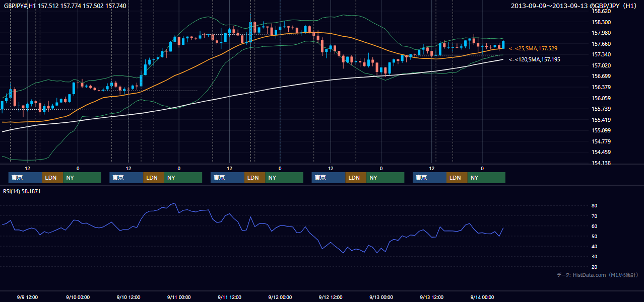Click the 9/10 12:00 time axis label
Screen dimensions: 644x302
(x=128, y=297)
